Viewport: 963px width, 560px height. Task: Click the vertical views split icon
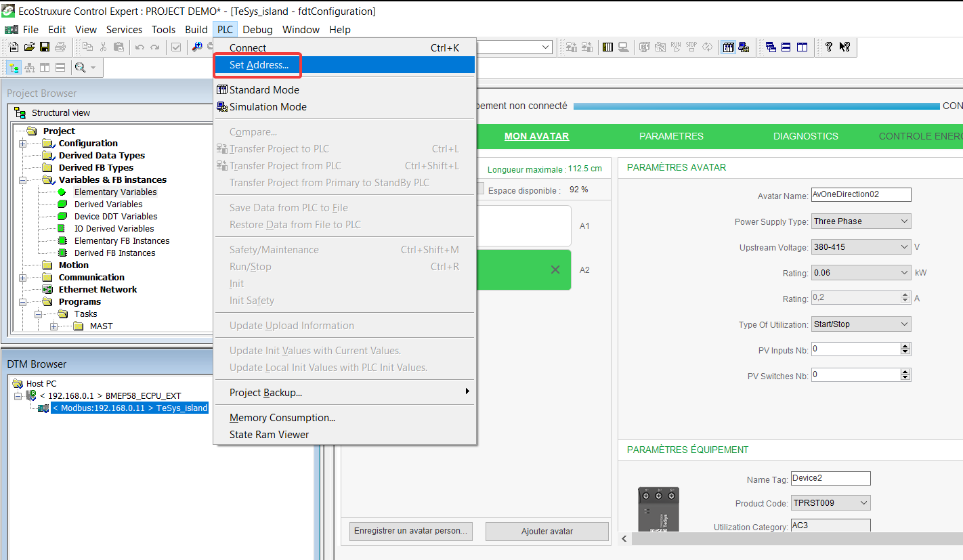coord(45,68)
